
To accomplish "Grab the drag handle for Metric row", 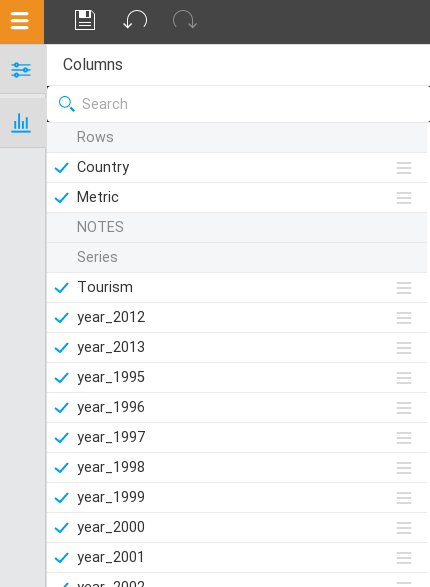I will [404, 198].
